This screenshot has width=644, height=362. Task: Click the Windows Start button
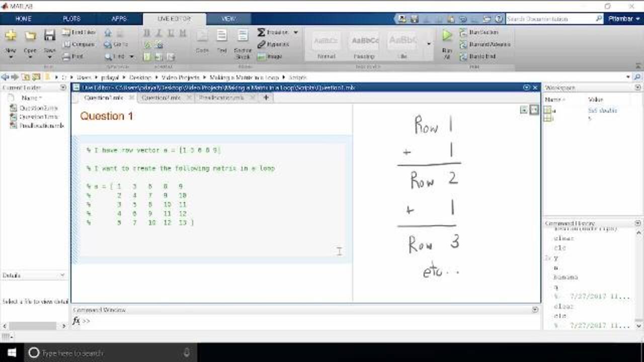point(11,352)
